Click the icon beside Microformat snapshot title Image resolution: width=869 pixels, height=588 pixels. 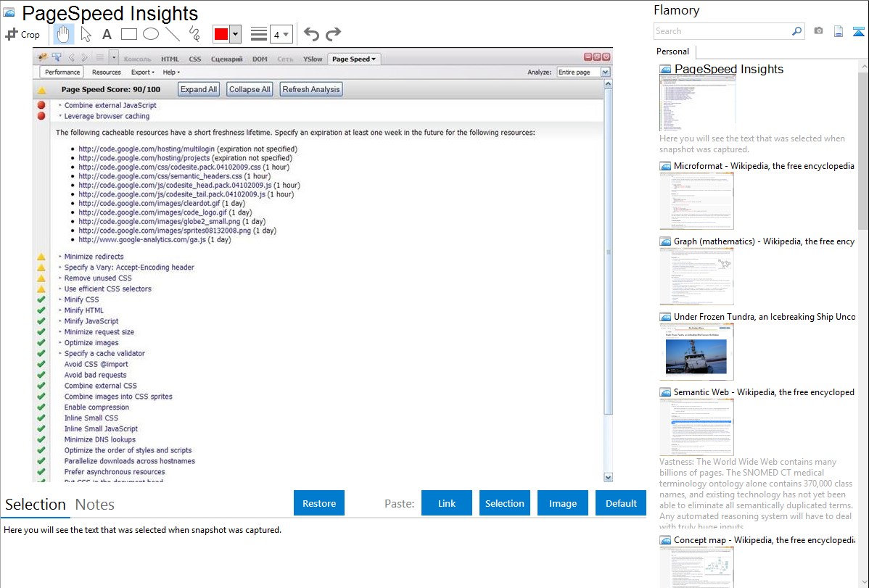(665, 166)
